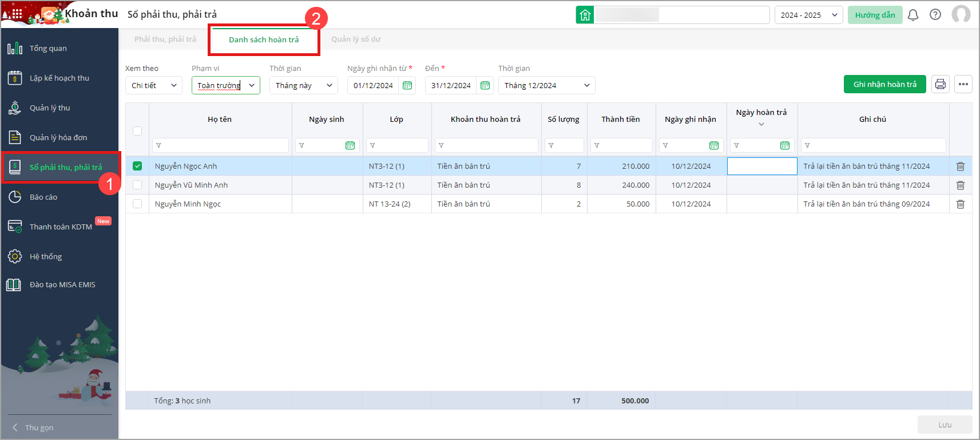Open Tổng quan in the sidebar
Viewport: 980px width, 440px height.
point(59,48)
